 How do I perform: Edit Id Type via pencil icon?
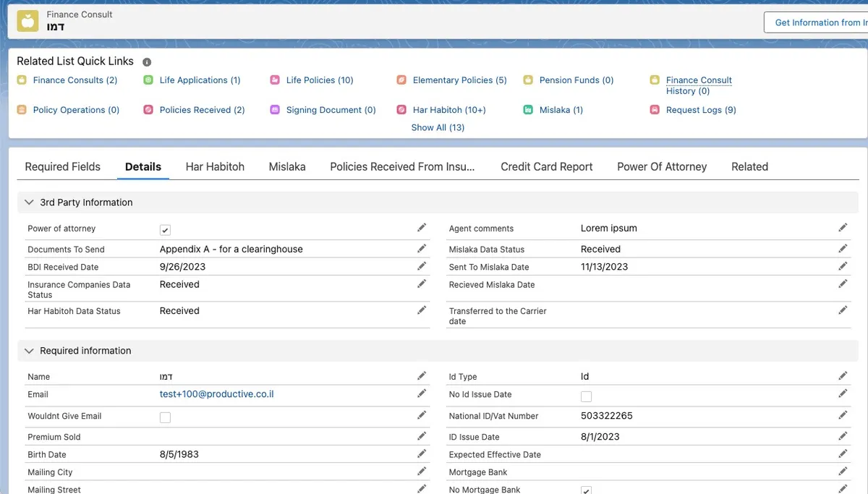click(x=843, y=376)
